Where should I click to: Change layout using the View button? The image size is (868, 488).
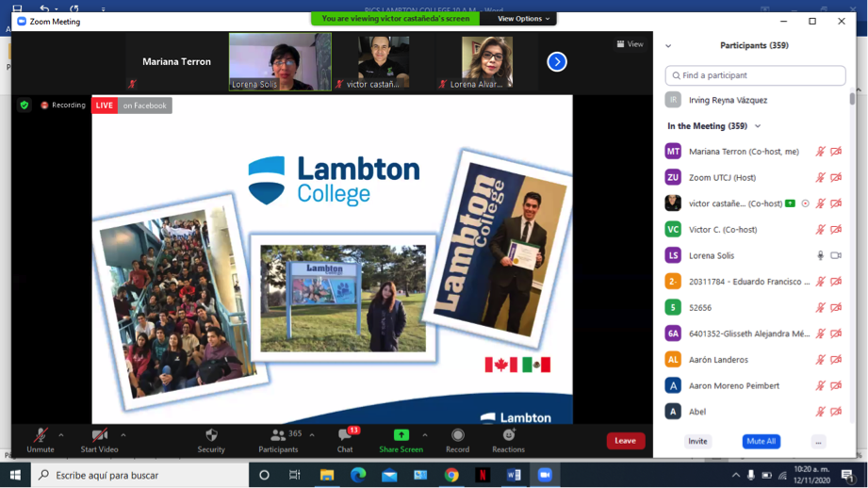pos(630,44)
